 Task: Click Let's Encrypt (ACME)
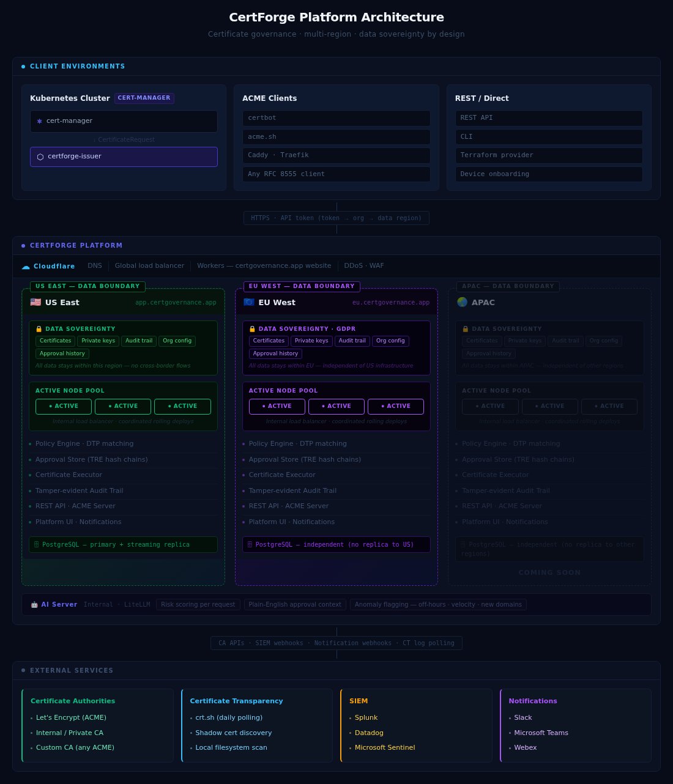(71, 718)
